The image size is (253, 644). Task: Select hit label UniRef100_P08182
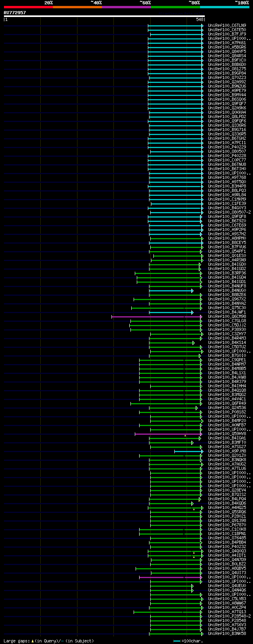point(227,412)
